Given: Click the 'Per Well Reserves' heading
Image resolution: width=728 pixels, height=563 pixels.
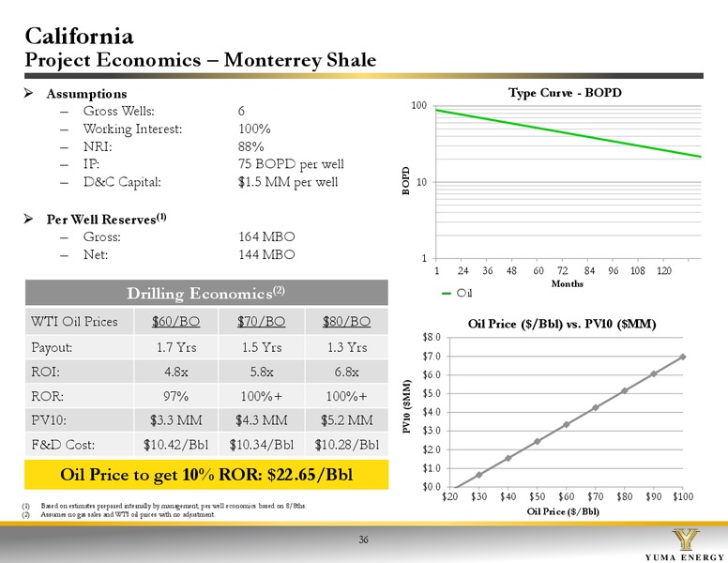Looking at the screenshot, I should (106, 219).
